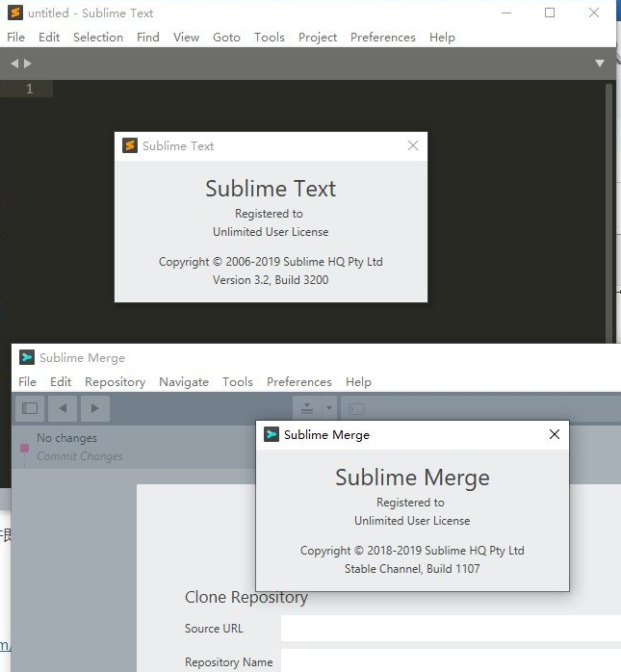This screenshot has width=621, height=672.
Task: Click previous tab arrow in Sublime Text
Action: click(x=14, y=64)
